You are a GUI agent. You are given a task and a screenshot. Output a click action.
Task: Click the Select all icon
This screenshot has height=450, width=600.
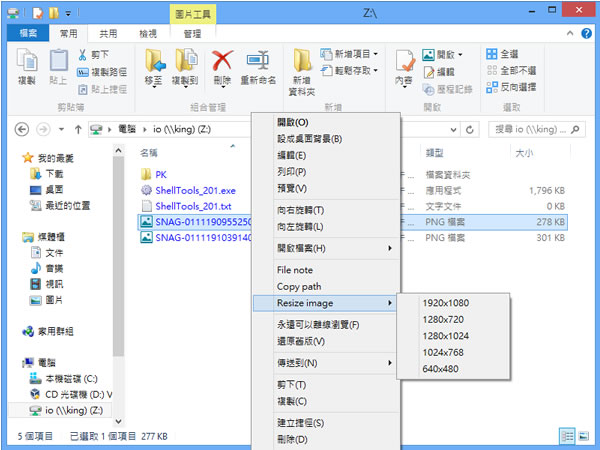(x=491, y=54)
